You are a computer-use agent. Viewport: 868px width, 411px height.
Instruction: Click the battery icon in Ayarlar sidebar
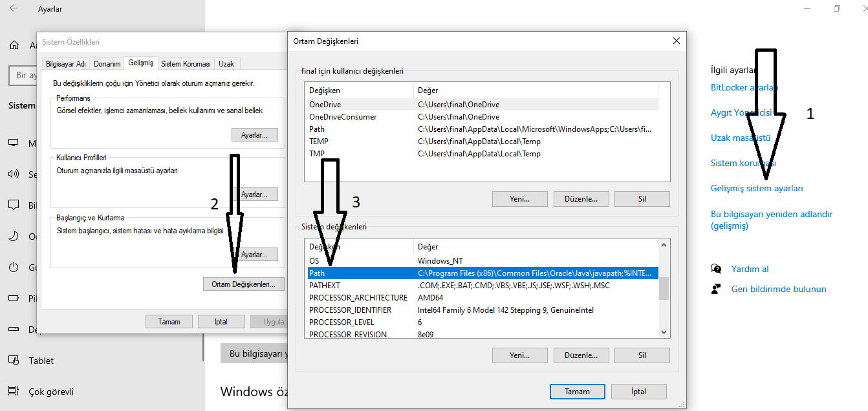pos(14,298)
